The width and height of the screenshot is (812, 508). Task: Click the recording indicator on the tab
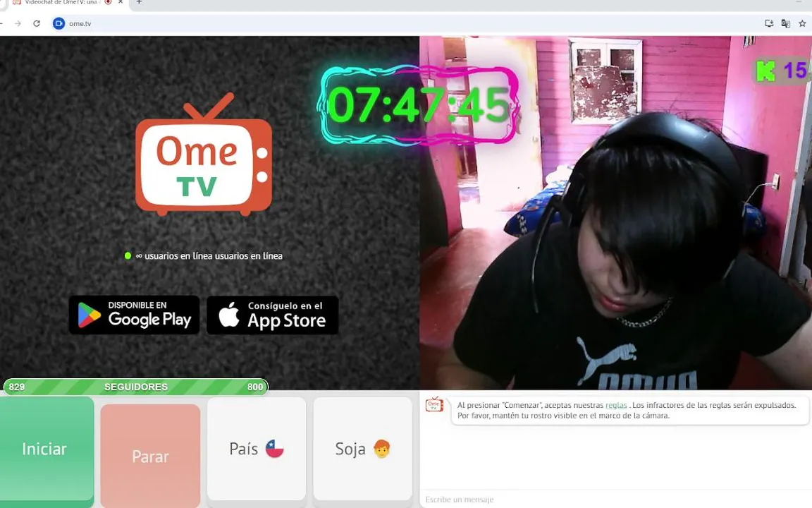109,2
